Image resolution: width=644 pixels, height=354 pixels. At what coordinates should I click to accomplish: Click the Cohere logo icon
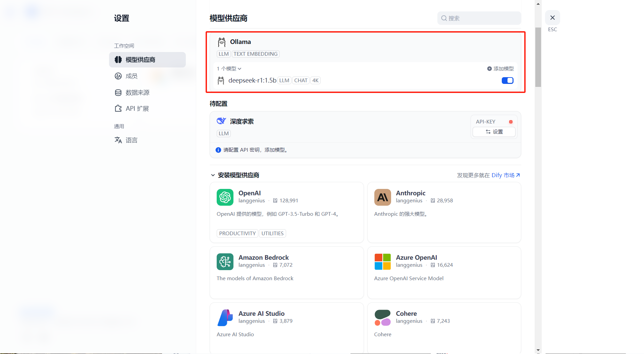pyautogui.click(x=383, y=317)
